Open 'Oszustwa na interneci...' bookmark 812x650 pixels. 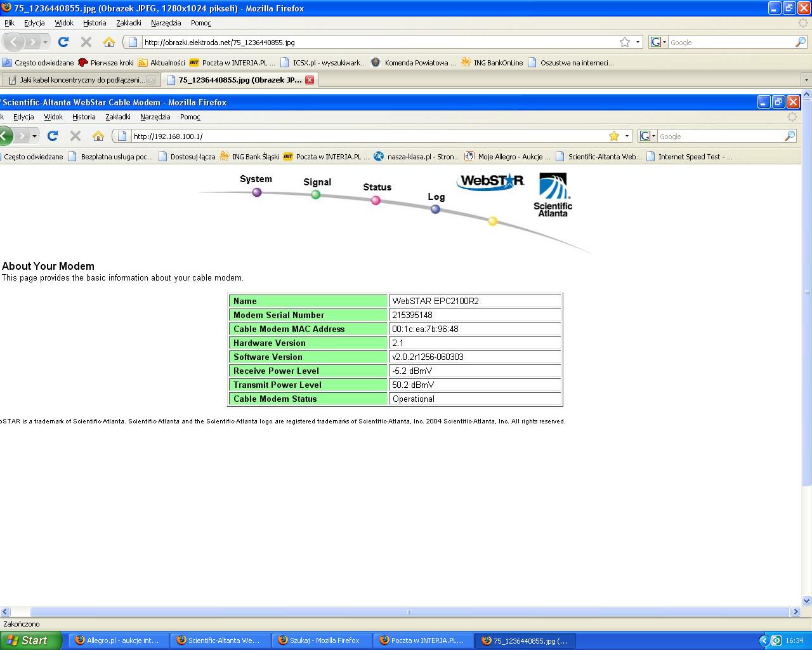(x=571, y=63)
